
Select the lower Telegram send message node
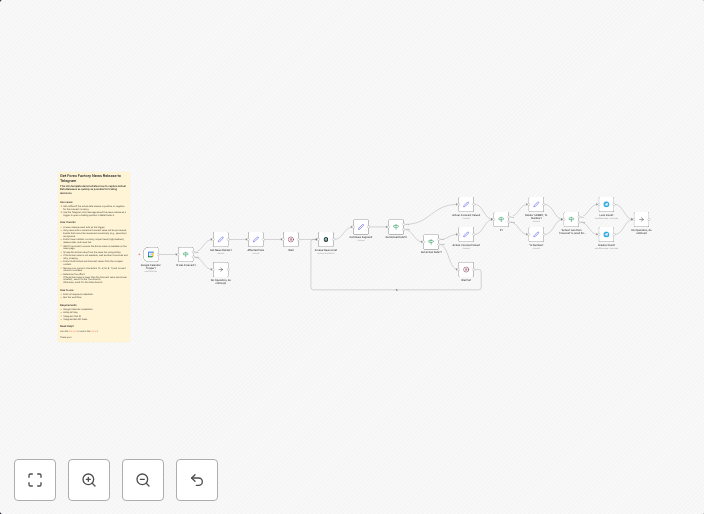click(x=606, y=235)
